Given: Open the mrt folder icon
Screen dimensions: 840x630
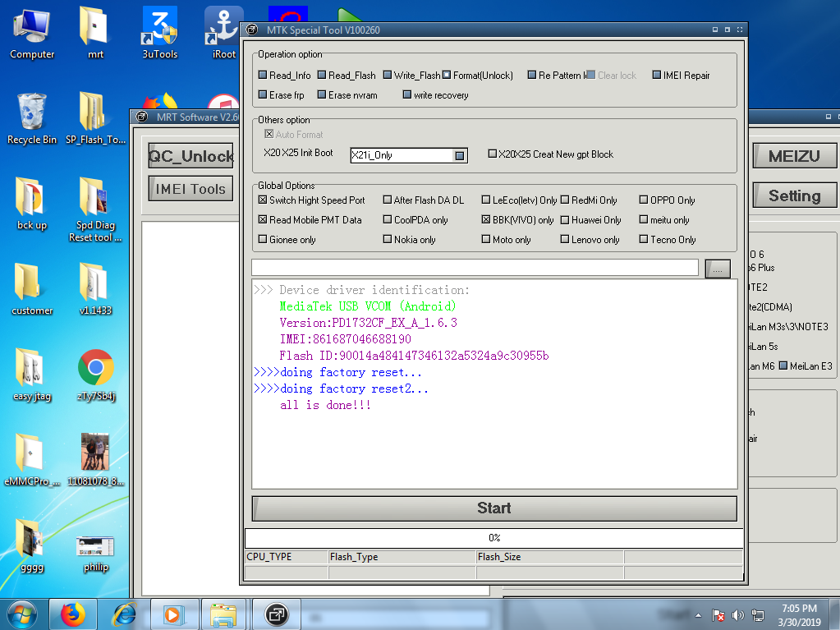Looking at the screenshot, I should point(95,33).
